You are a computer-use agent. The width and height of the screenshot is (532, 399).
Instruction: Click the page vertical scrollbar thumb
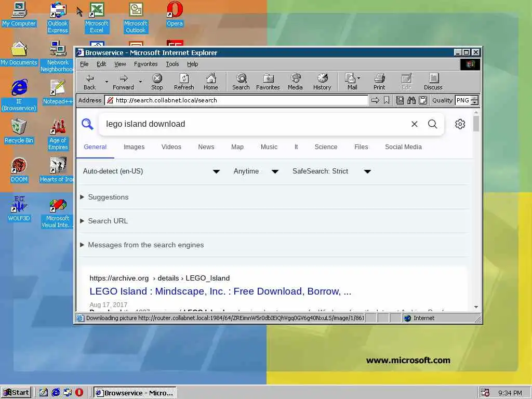pyautogui.click(x=476, y=124)
